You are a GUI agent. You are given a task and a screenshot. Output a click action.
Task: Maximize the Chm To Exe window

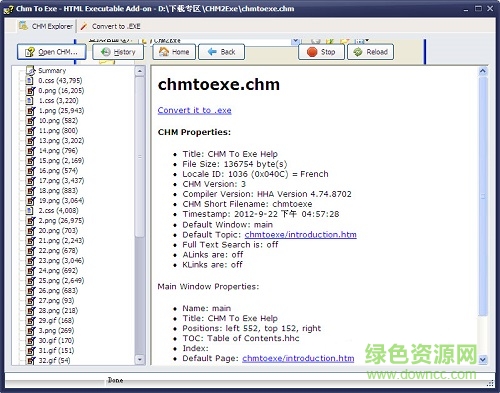tap(478, 9)
